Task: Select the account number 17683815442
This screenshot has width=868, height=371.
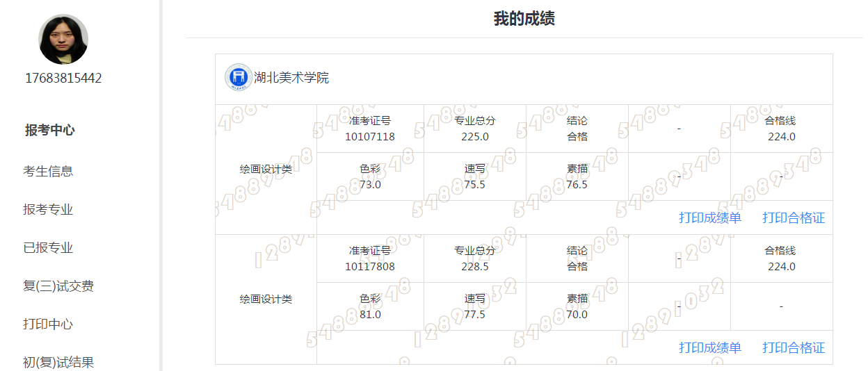Action: pyautogui.click(x=63, y=79)
